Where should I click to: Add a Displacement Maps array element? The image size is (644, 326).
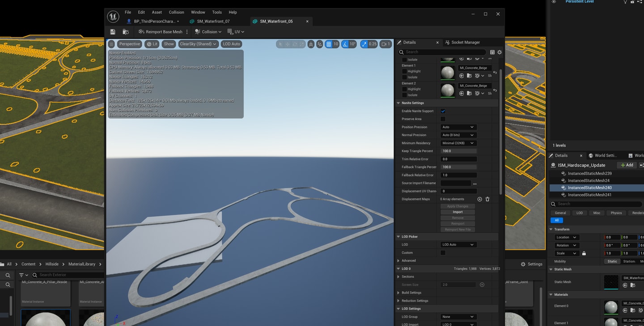[x=479, y=199]
